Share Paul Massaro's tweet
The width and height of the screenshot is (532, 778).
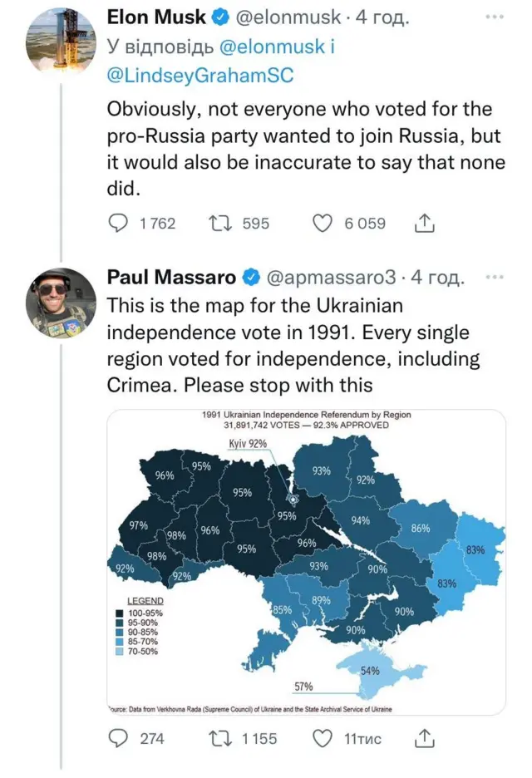pyautogui.click(x=426, y=738)
